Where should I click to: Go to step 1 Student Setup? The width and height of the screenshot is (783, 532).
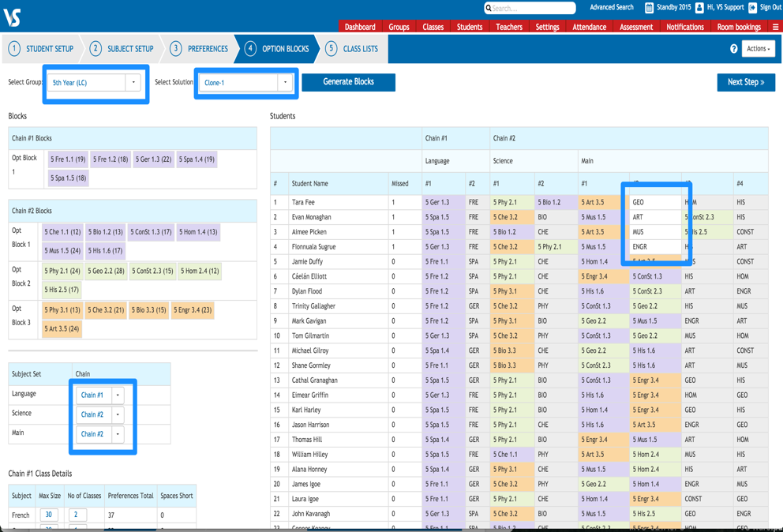(x=41, y=48)
